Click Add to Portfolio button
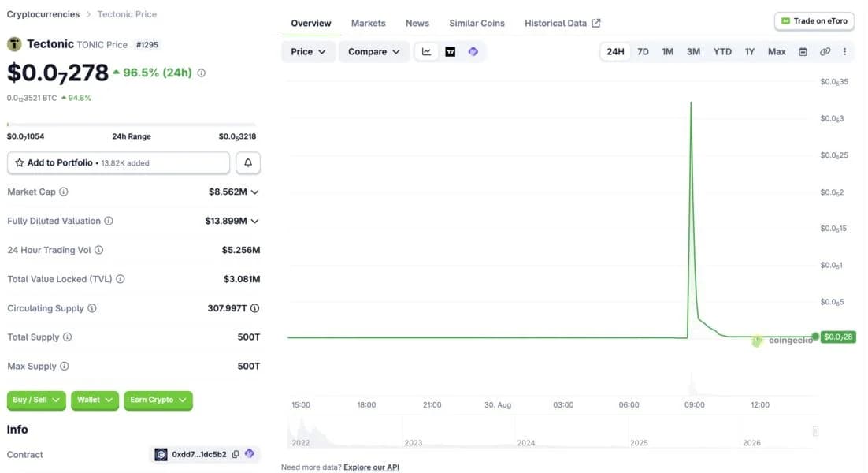Viewport: 868px width, 473px height. (x=118, y=163)
